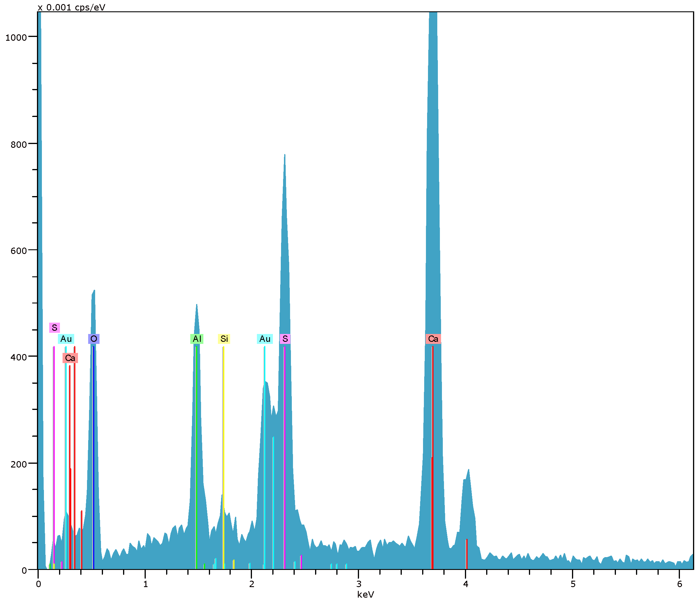Click the pink S label near 2.3 keV

point(285,339)
